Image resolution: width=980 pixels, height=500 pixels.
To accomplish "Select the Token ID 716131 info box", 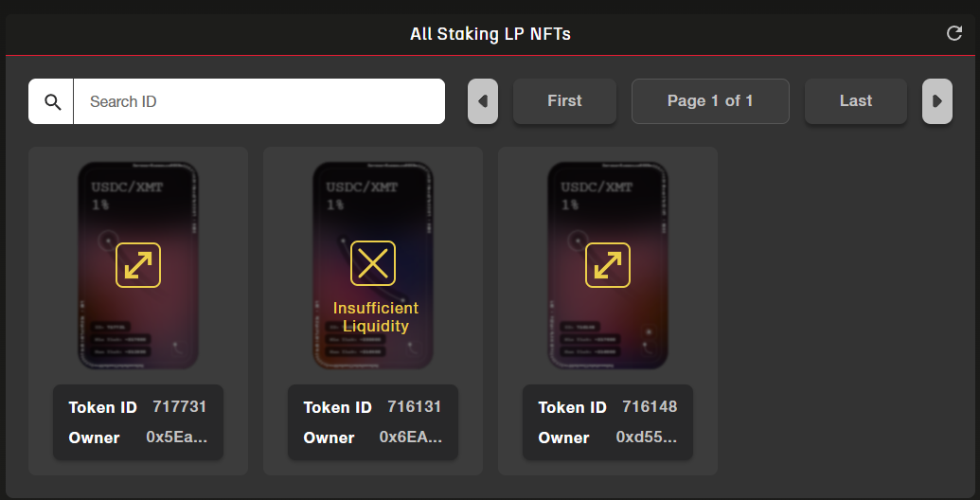I will pyautogui.click(x=373, y=422).
